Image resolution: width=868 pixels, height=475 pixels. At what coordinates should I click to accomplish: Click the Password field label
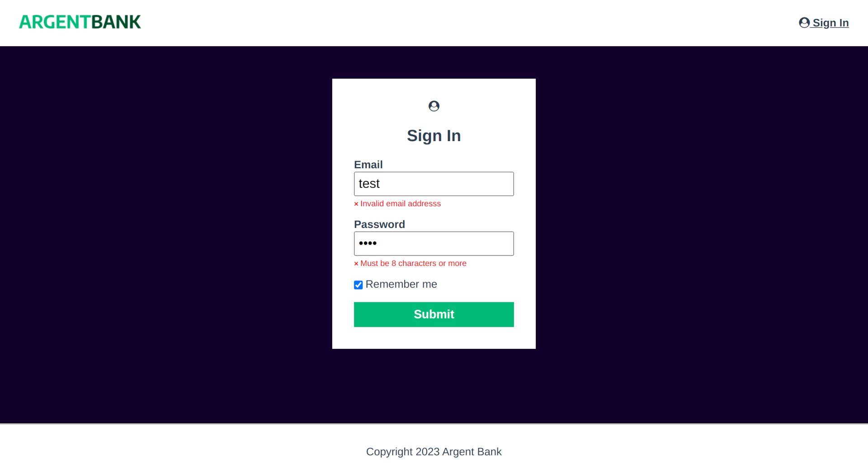(x=379, y=224)
